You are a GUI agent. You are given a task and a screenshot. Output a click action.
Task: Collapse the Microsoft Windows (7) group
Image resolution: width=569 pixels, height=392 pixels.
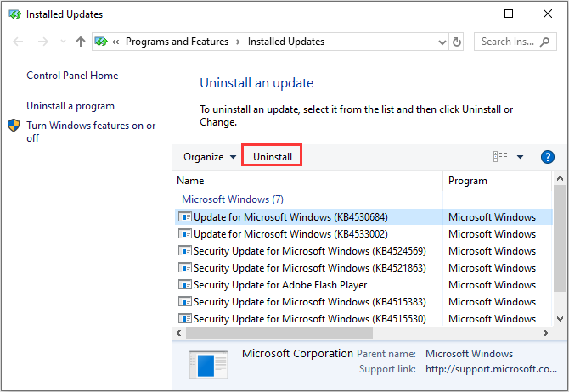[232, 199]
